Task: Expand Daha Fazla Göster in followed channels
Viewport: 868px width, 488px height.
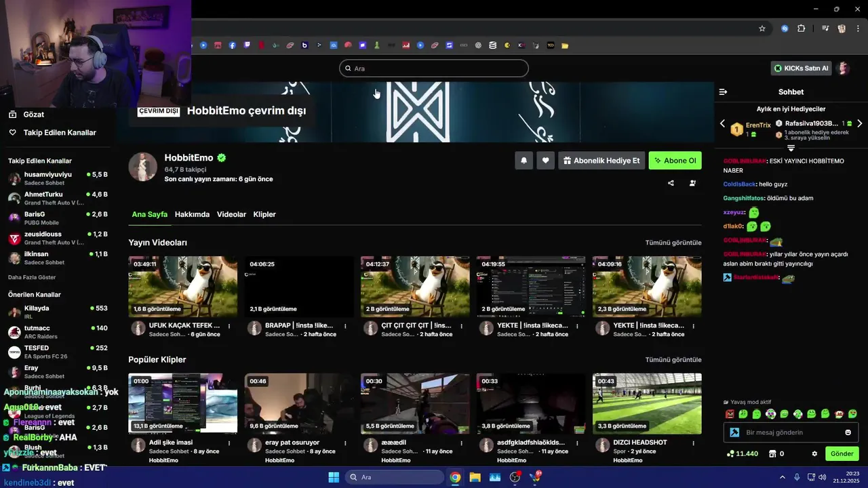Action: 32,277
